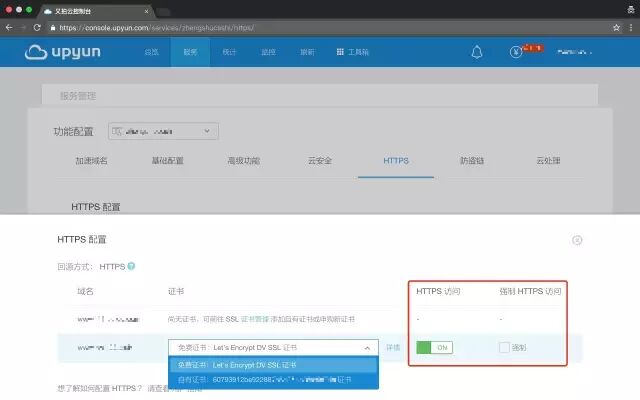Click the 证书 column header
The width and height of the screenshot is (640, 400).
[176, 291]
